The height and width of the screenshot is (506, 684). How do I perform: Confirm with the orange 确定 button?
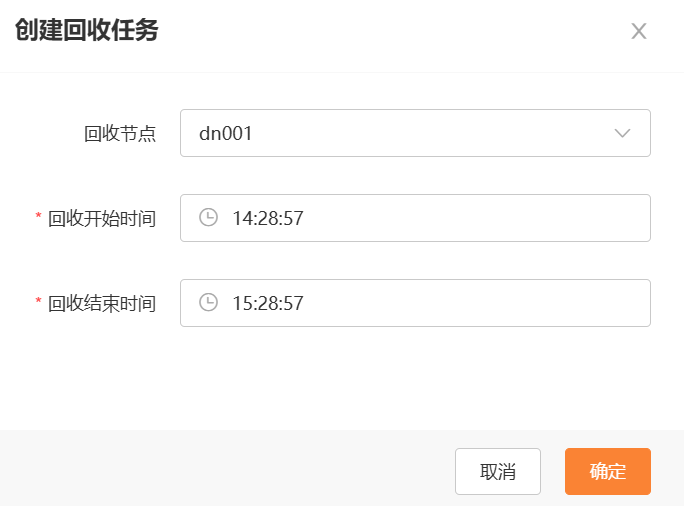click(608, 472)
